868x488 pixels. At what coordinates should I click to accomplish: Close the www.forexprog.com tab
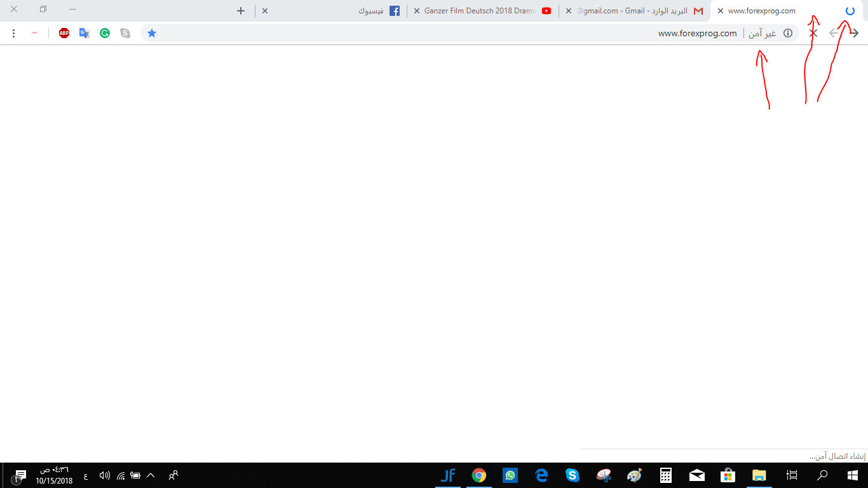click(x=721, y=11)
